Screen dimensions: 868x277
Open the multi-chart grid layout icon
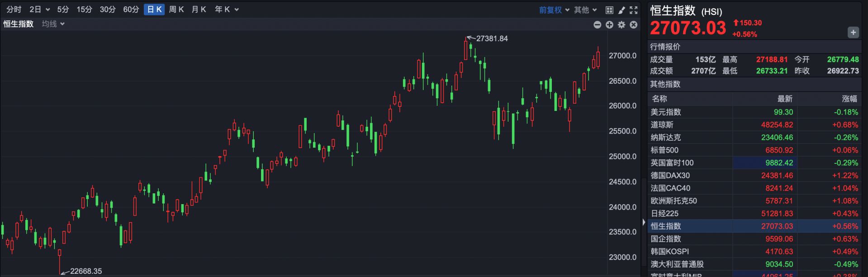pyautogui.click(x=609, y=10)
